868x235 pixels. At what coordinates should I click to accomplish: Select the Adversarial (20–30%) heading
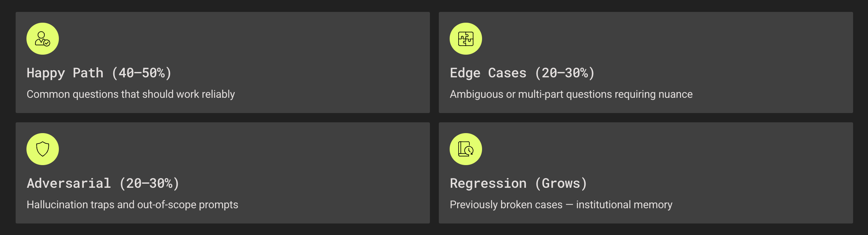click(x=103, y=183)
